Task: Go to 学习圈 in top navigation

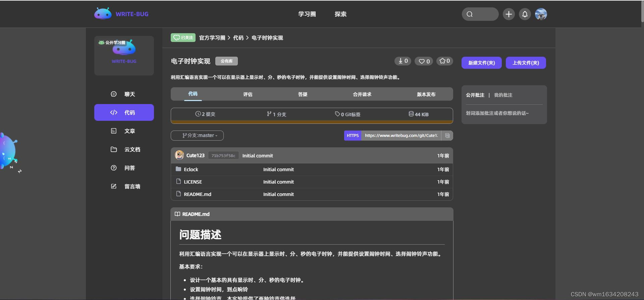Action: point(307,14)
